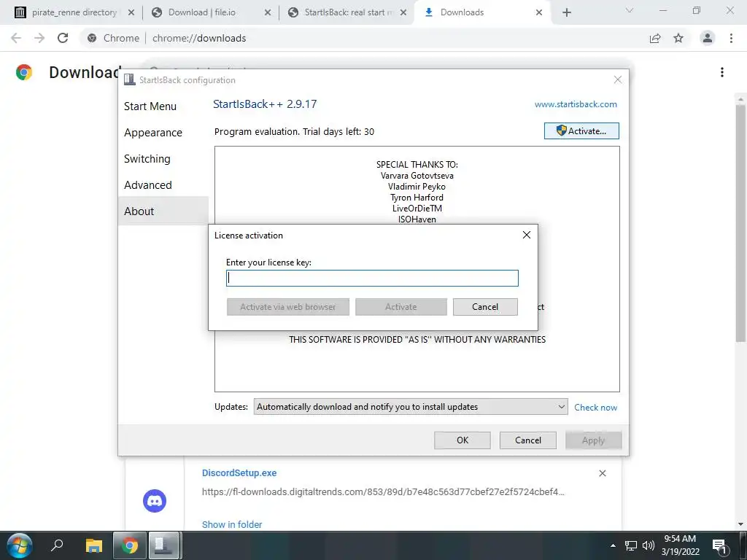Click the Discord download file icon
Viewport: 747px width, 560px height.
[155, 501]
